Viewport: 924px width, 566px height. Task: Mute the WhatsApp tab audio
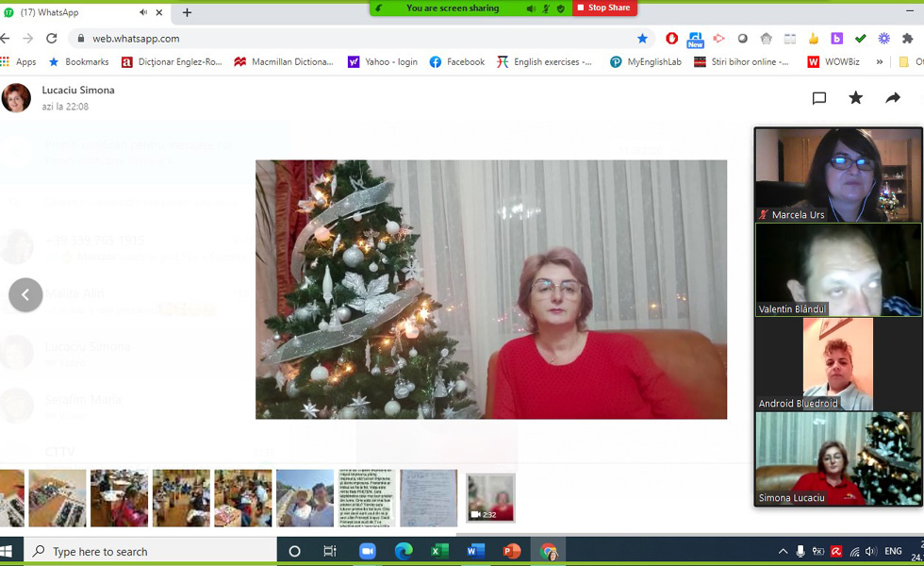click(x=143, y=12)
